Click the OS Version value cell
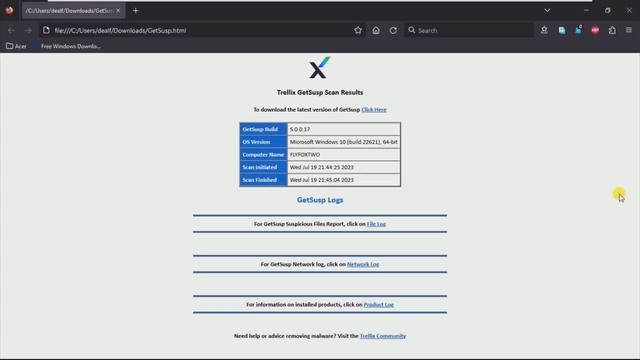 (344, 142)
